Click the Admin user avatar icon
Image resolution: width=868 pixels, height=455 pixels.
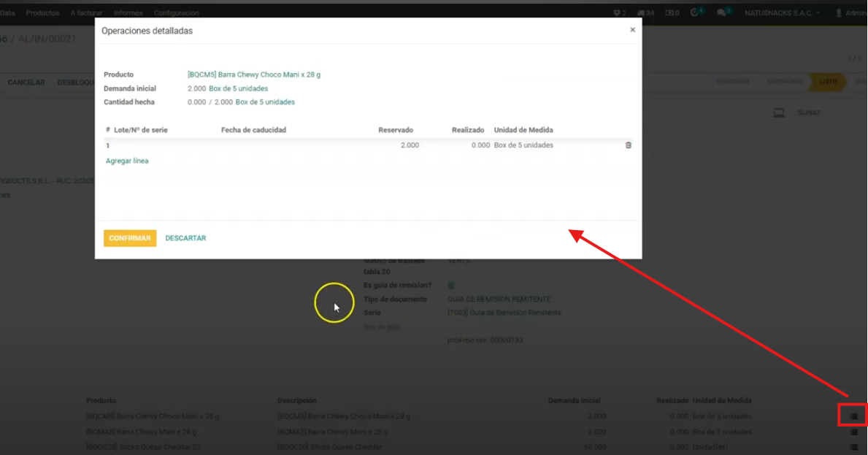tap(839, 12)
